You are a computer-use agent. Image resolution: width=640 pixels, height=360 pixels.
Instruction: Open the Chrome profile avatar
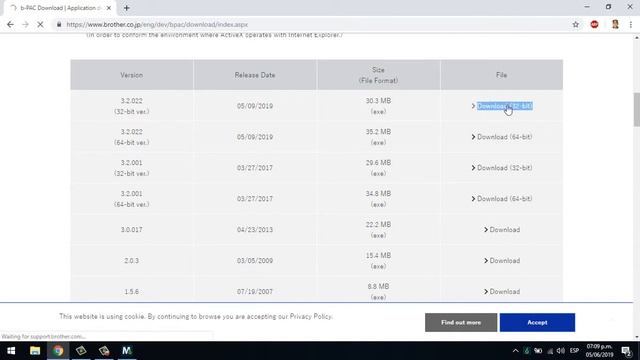tap(615, 24)
